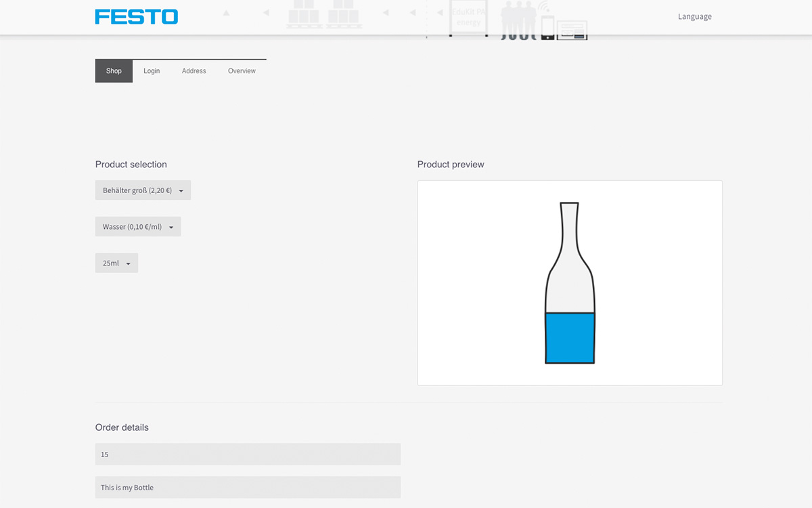Open the Wasser liquid type dropdown
Image resolution: width=812 pixels, height=508 pixels.
coord(138,227)
